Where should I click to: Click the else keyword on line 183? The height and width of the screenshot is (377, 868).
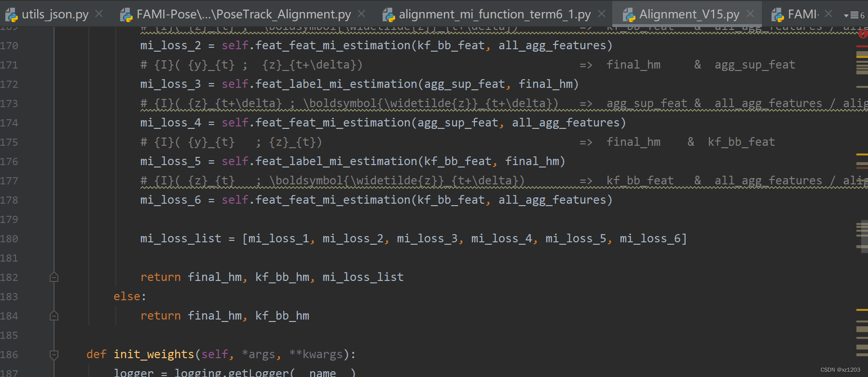[127, 296]
